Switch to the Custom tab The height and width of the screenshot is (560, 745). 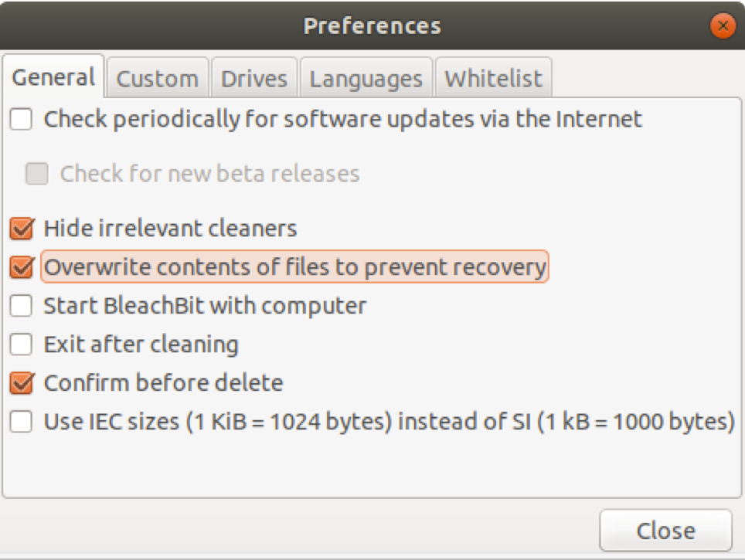point(158,79)
